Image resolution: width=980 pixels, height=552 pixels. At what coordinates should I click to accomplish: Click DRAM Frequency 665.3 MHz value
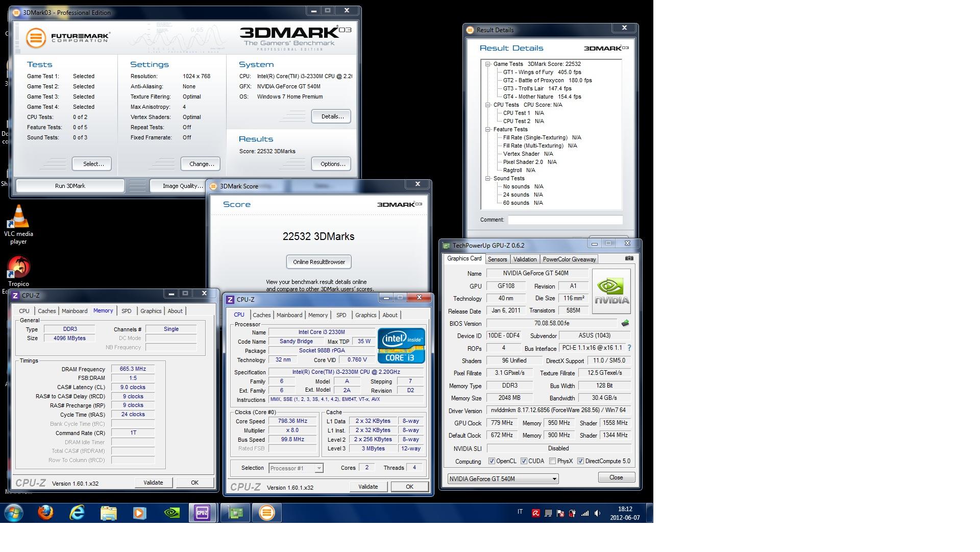pos(133,369)
